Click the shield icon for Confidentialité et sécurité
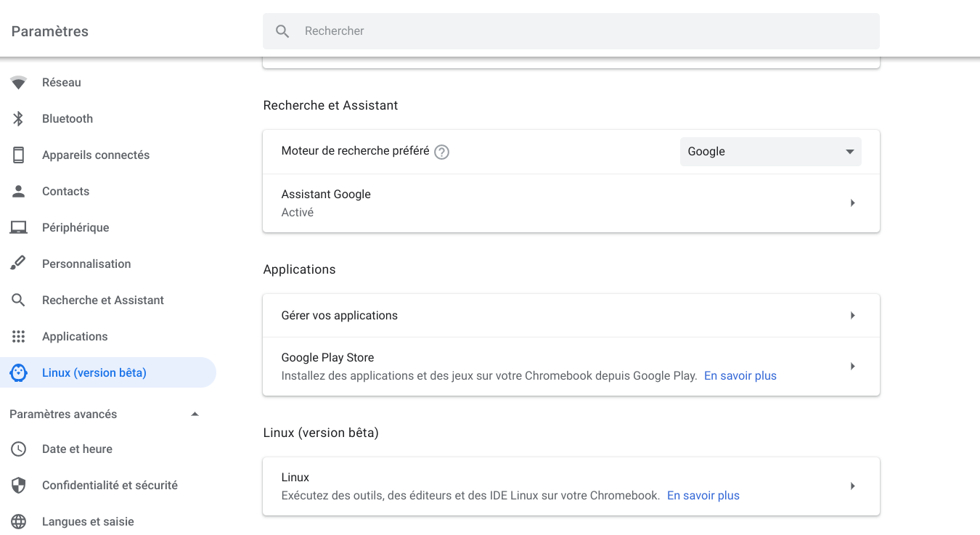 pos(19,486)
